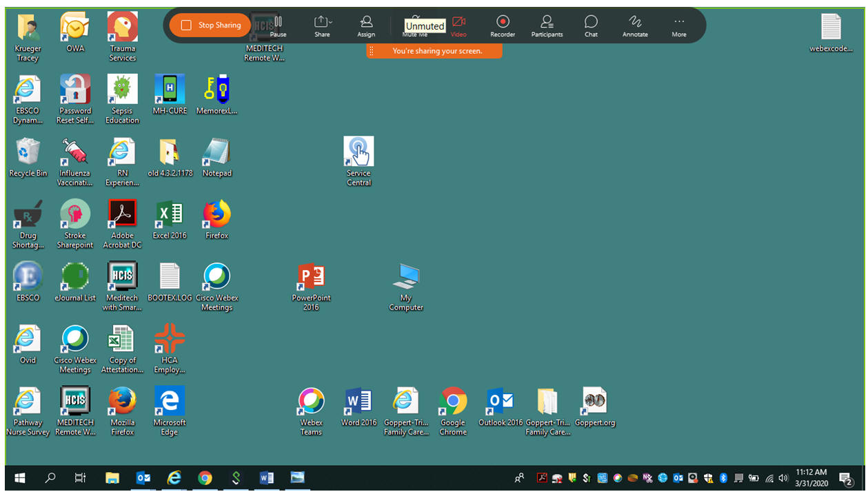The height and width of the screenshot is (494, 868).
Task: Click the Recorder icon
Action: click(503, 25)
